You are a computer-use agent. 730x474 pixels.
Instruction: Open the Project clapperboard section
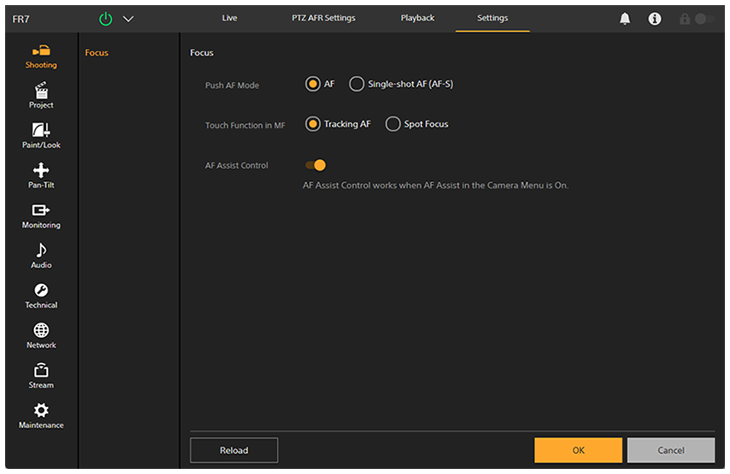point(41,96)
